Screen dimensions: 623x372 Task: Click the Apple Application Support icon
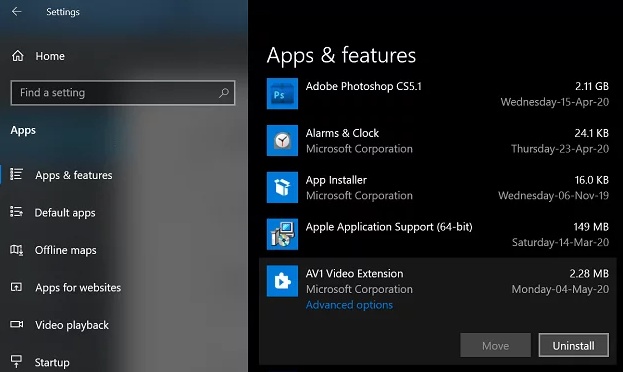282,234
